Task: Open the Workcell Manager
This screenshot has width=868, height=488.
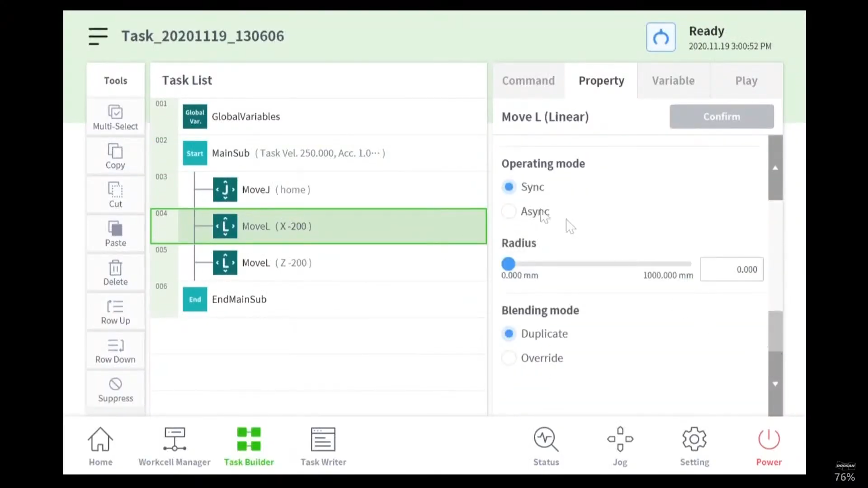Action: [175, 439]
